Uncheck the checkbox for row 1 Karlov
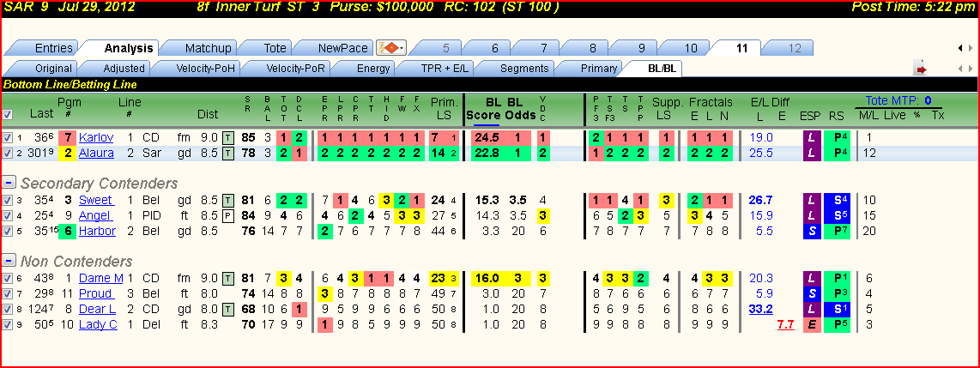 (x=8, y=137)
